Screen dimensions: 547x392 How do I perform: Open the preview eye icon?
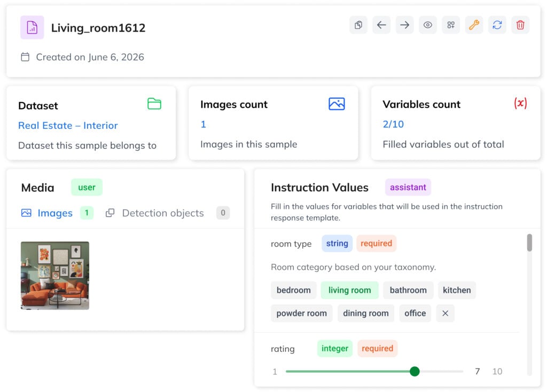coord(427,25)
